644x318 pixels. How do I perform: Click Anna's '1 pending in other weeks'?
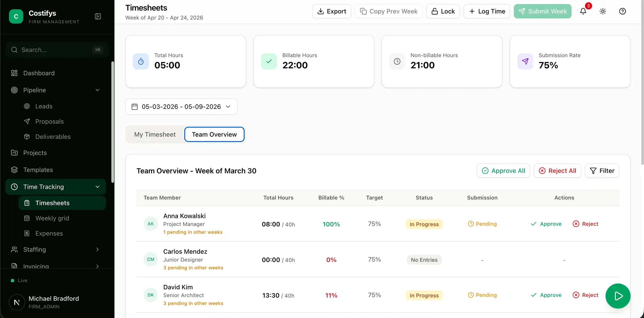tap(193, 232)
